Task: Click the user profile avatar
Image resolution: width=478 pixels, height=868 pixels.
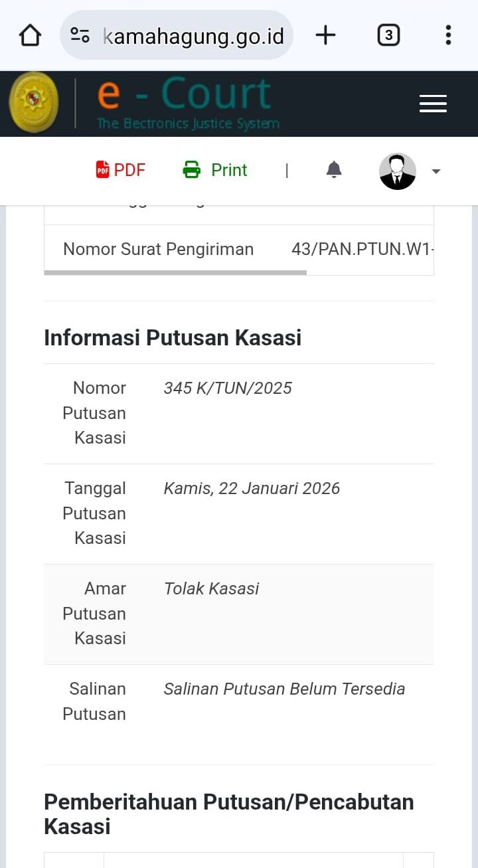Action: point(397,171)
